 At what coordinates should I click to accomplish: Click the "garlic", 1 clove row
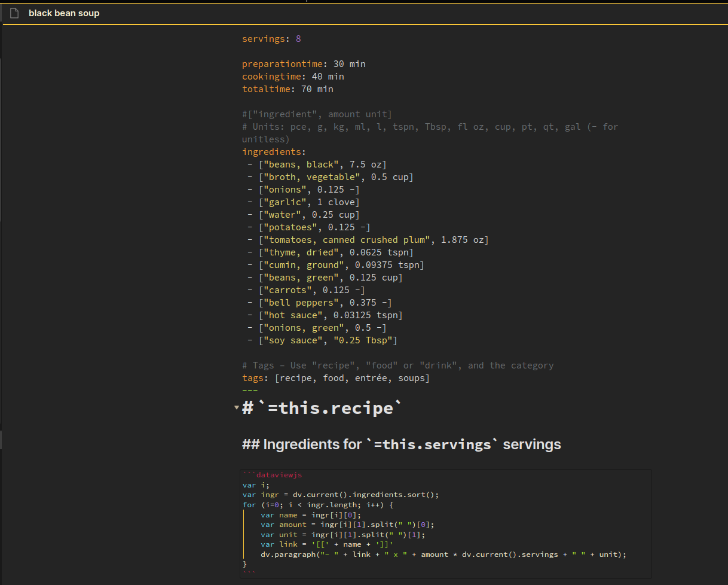(x=304, y=202)
